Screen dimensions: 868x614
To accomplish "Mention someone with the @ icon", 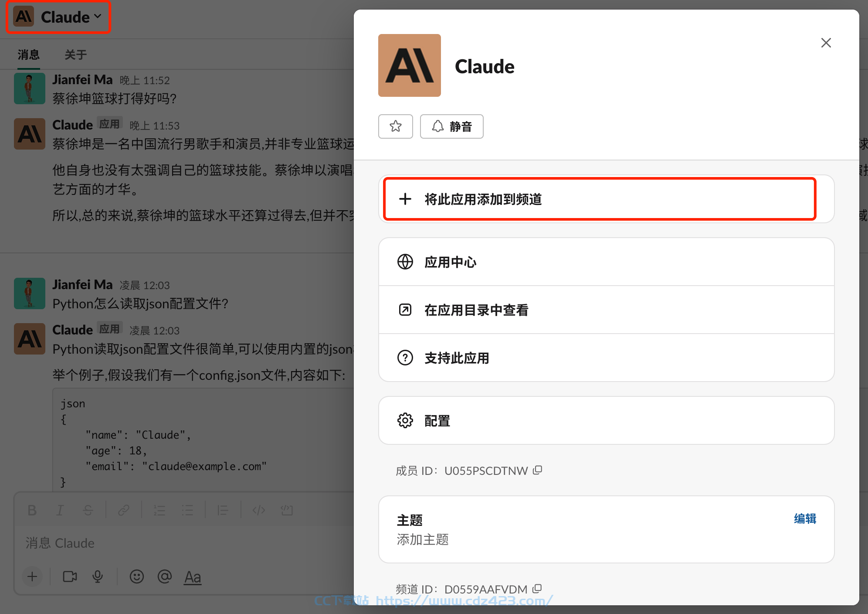I will [x=164, y=576].
